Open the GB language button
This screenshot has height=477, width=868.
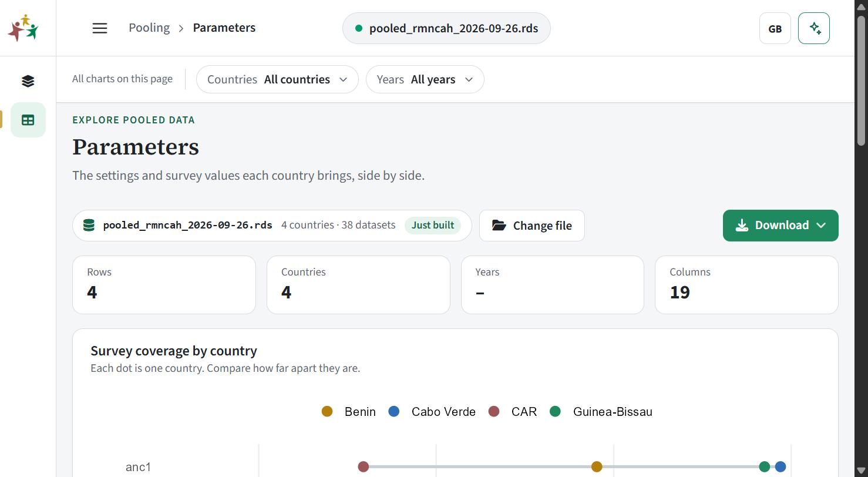click(x=775, y=28)
